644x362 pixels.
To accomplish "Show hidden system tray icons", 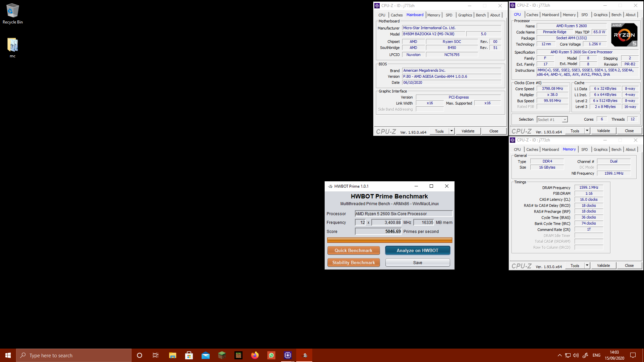I will tap(559, 355).
